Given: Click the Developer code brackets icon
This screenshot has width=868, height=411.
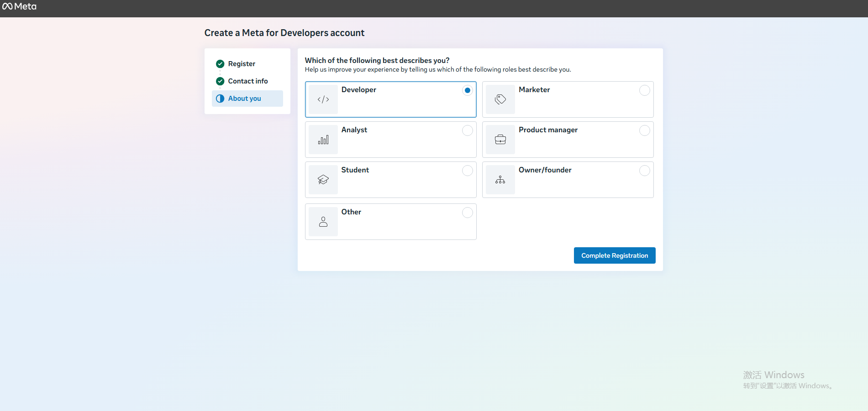Looking at the screenshot, I should point(323,99).
